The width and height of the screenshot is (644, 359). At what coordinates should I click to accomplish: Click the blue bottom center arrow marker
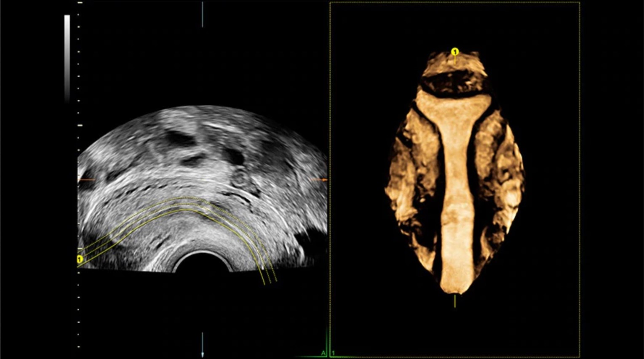203,345
